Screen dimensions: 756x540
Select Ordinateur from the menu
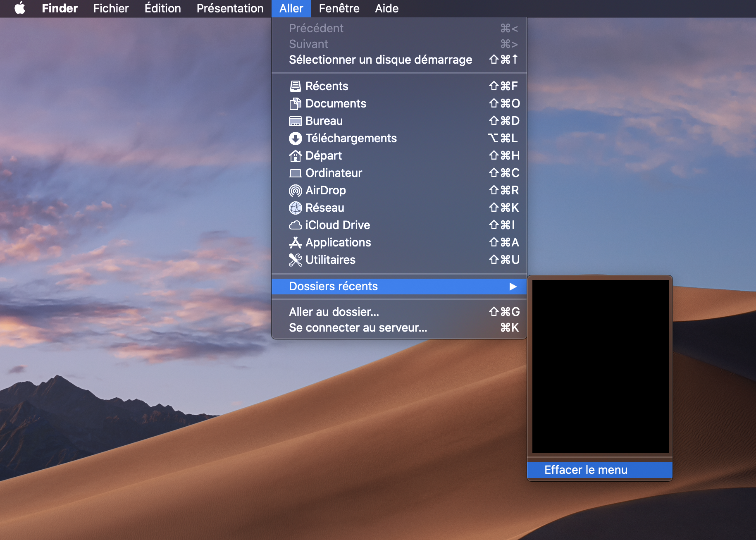click(x=399, y=173)
